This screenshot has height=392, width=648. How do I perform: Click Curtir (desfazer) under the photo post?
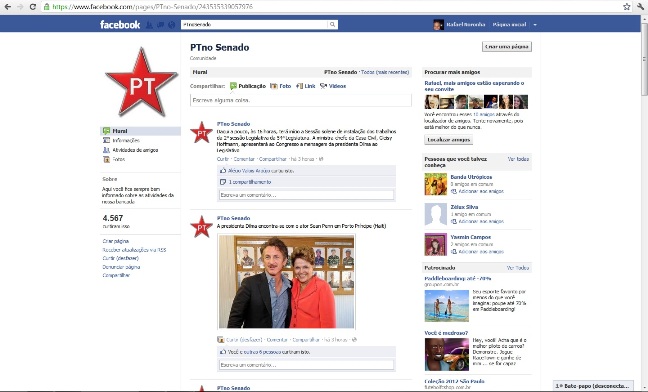click(244, 340)
